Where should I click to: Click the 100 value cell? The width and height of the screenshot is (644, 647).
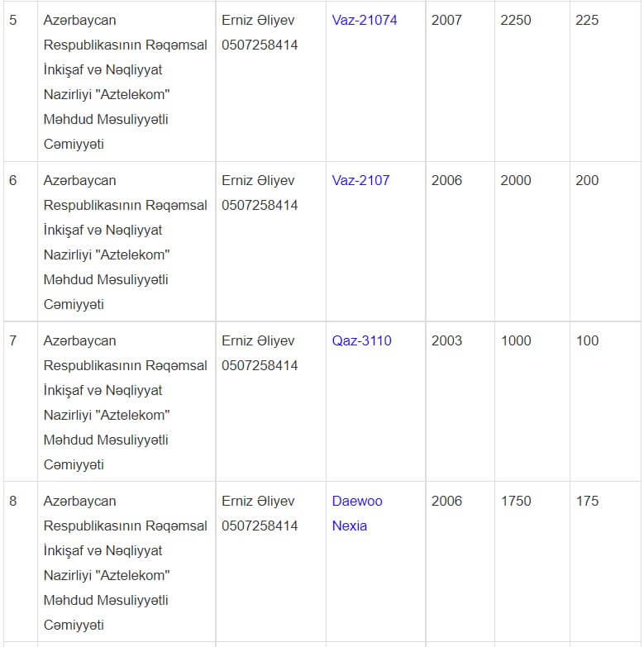coord(587,340)
